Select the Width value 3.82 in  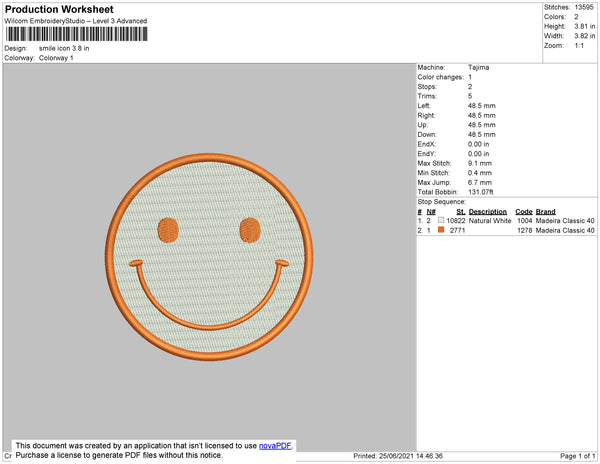(x=584, y=36)
